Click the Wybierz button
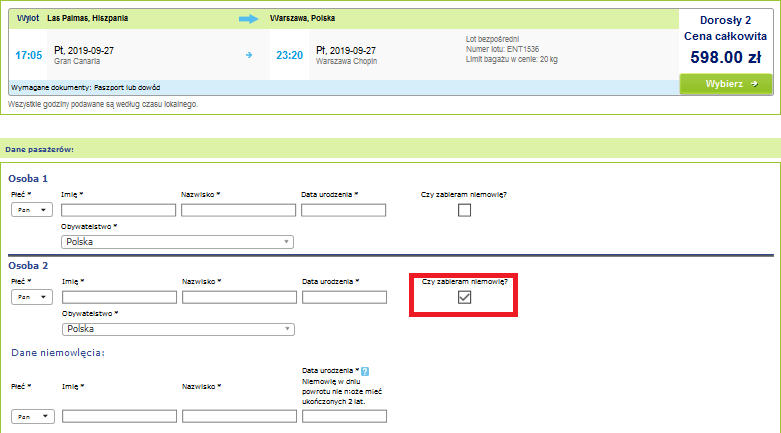 click(x=726, y=84)
